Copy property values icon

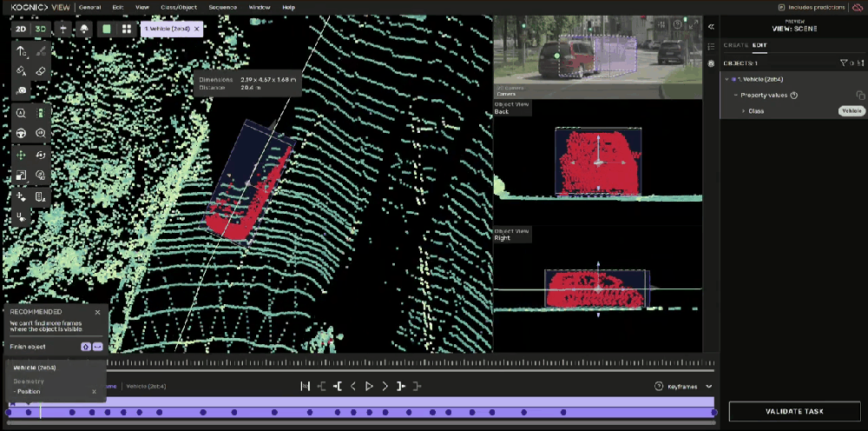click(860, 96)
